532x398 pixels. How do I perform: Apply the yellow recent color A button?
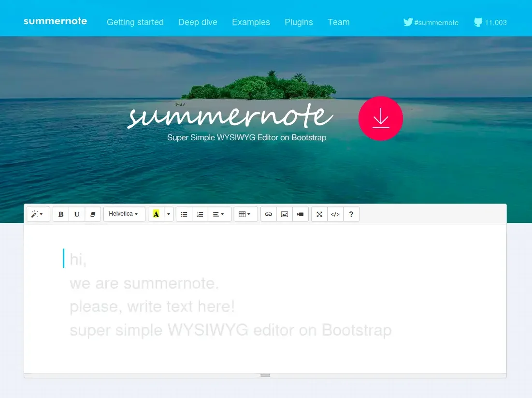pyautogui.click(x=156, y=214)
